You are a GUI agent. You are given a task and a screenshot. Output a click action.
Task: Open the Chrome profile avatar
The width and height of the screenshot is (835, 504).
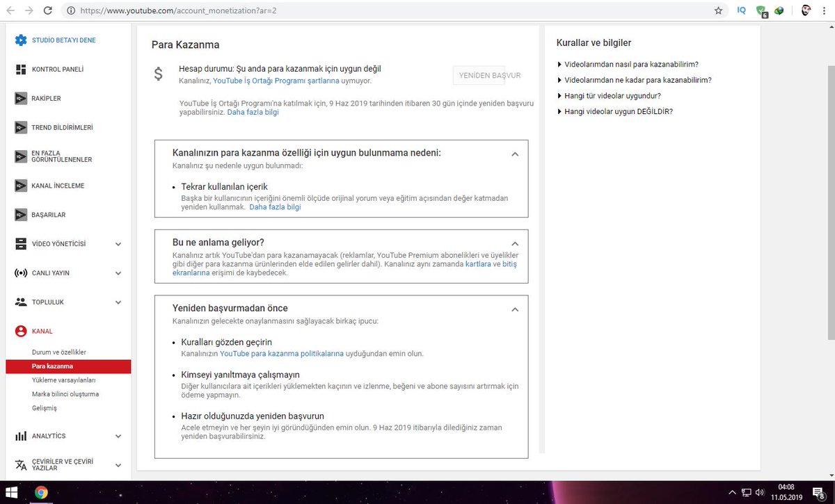pyautogui.click(x=805, y=11)
